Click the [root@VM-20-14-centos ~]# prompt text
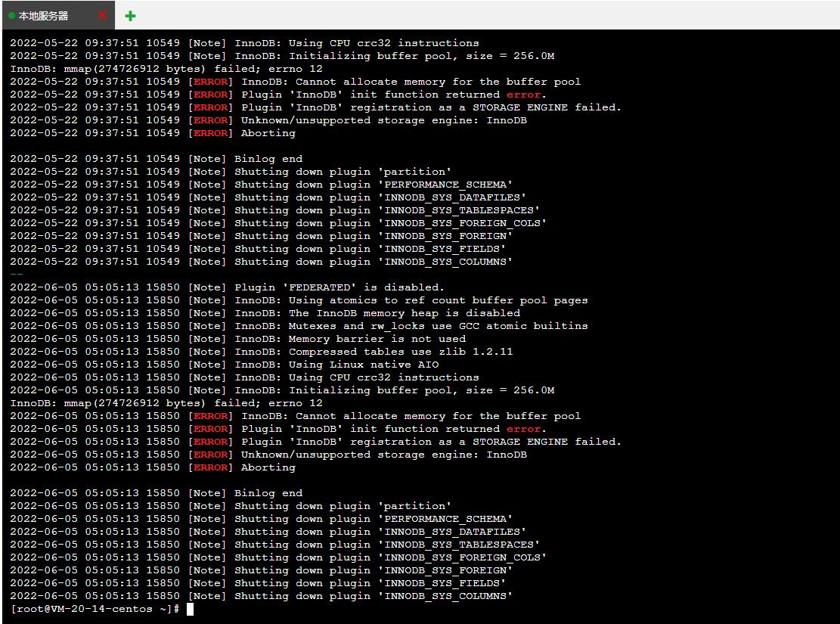The width and height of the screenshot is (840, 624). (95, 609)
